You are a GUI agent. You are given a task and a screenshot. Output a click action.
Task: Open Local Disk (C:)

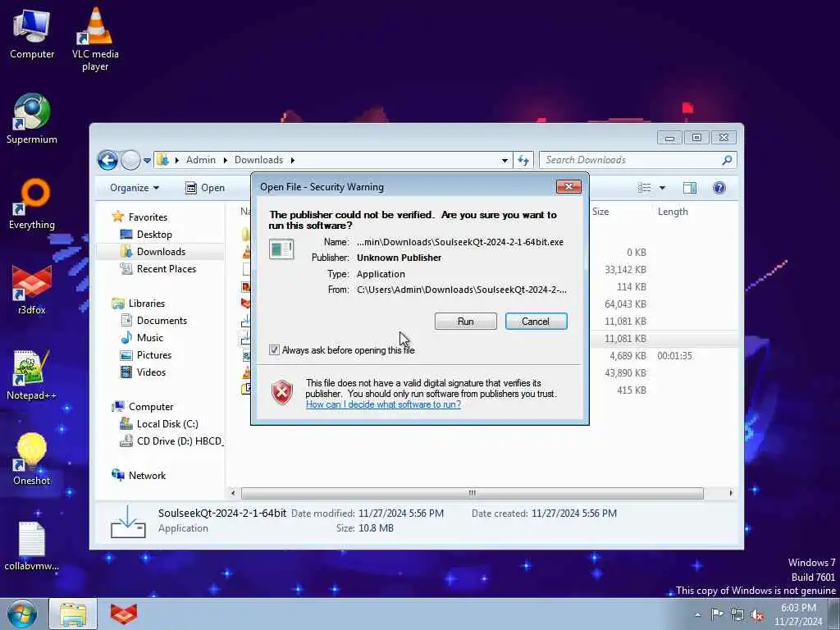click(167, 424)
